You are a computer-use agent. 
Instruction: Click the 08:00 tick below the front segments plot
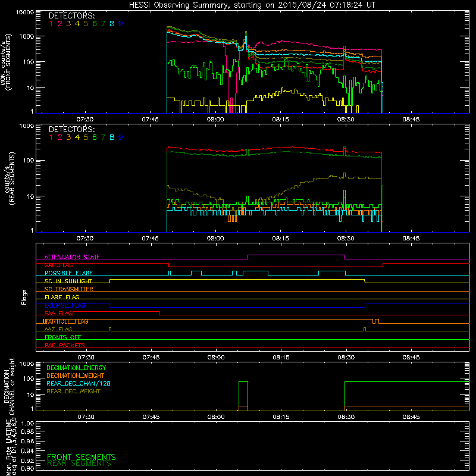[215, 120]
